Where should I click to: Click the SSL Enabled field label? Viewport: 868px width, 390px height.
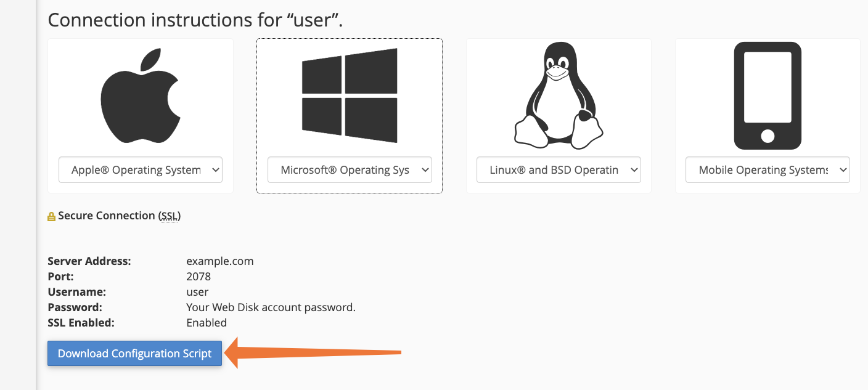point(81,323)
